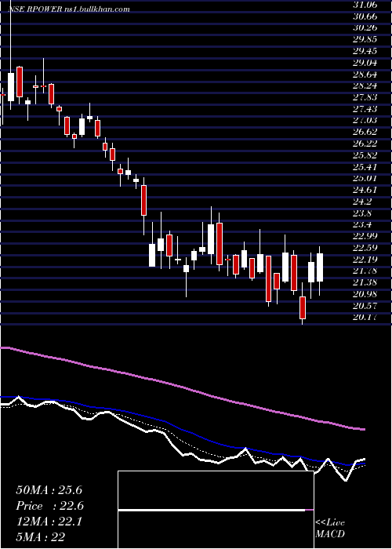This screenshot has height=549, width=392.
Task: Click the 20.98 price axis label
Action: click(x=365, y=294)
